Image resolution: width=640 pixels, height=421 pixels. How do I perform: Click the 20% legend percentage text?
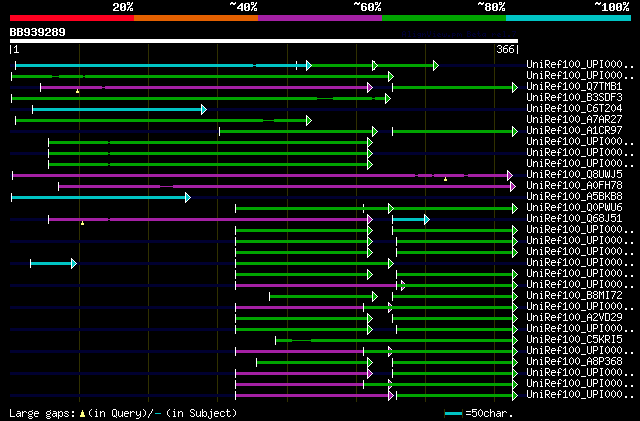point(123,7)
